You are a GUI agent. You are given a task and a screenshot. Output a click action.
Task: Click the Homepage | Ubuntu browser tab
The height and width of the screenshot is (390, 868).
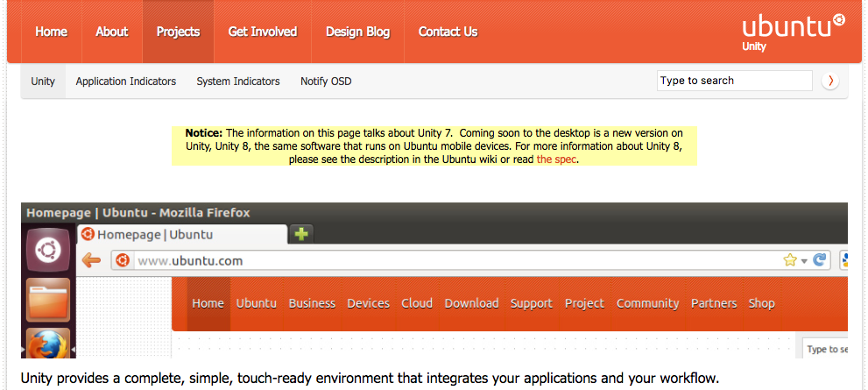tap(182, 234)
